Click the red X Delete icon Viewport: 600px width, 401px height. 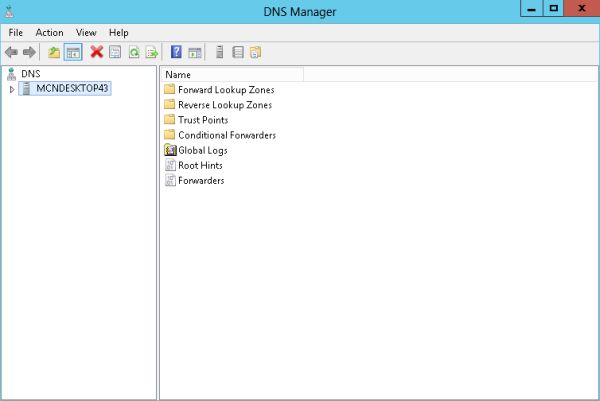(97, 52)
